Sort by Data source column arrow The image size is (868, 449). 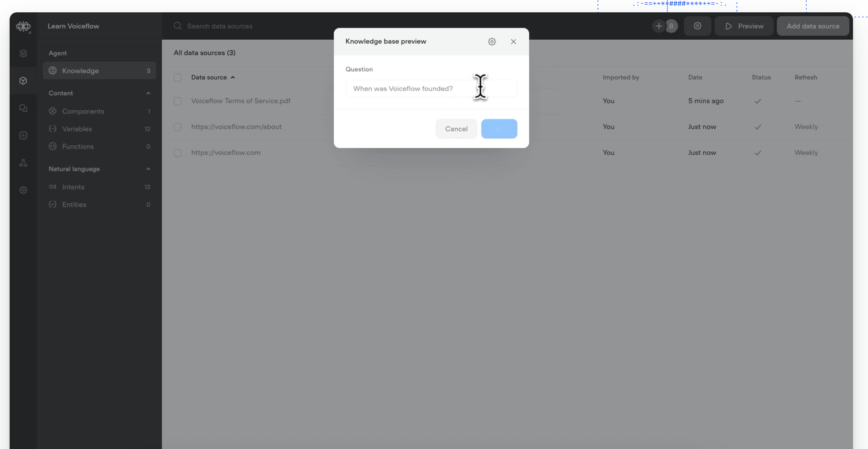(x=233, y=78)
